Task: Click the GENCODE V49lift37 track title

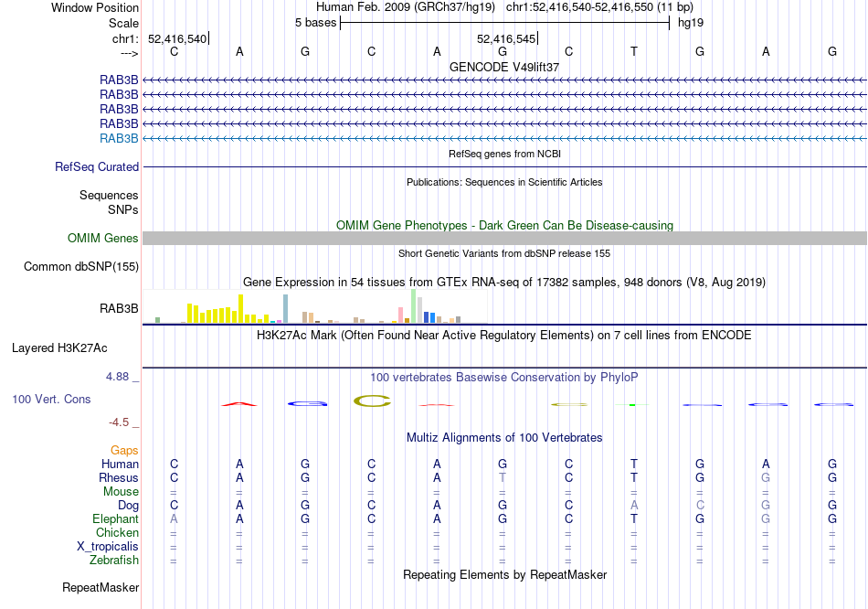Action: 504,67
